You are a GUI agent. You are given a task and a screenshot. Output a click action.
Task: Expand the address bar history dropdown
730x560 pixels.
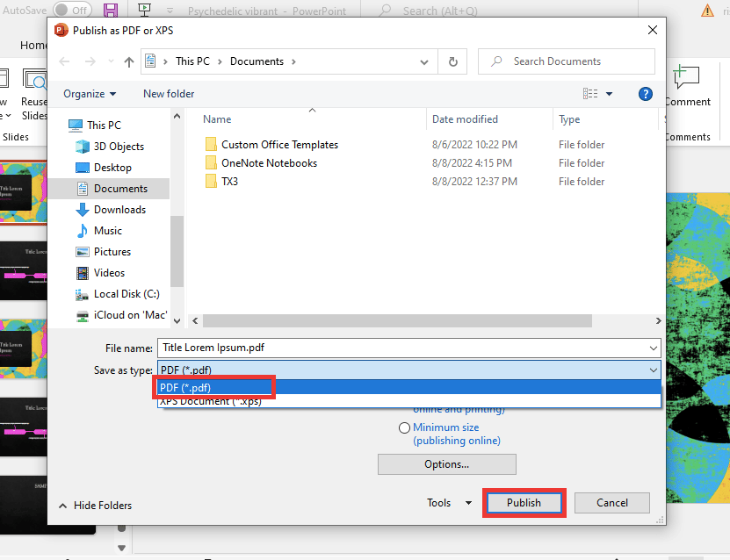pos(423,61)
